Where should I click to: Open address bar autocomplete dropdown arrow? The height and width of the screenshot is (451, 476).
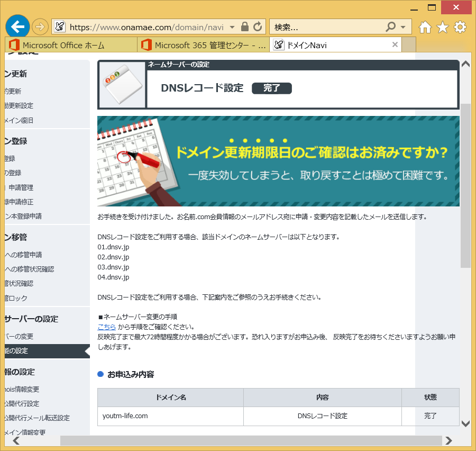pos(232,27)
